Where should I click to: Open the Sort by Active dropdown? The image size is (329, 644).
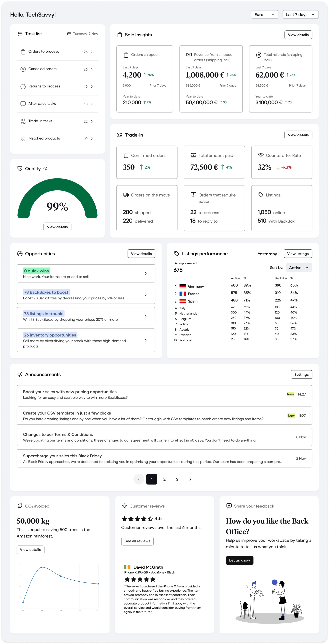coord(299,267)
